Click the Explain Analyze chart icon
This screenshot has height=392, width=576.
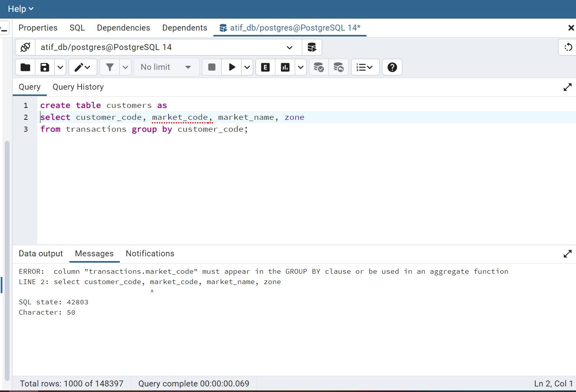(285, 67)
